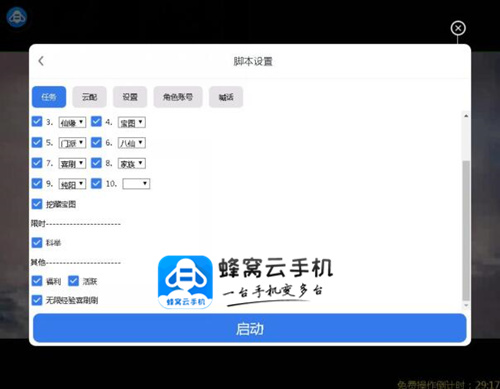Screen dimensions: 500x389
Task: Uncheck the 活跃 checkbox
Action: 73,281
